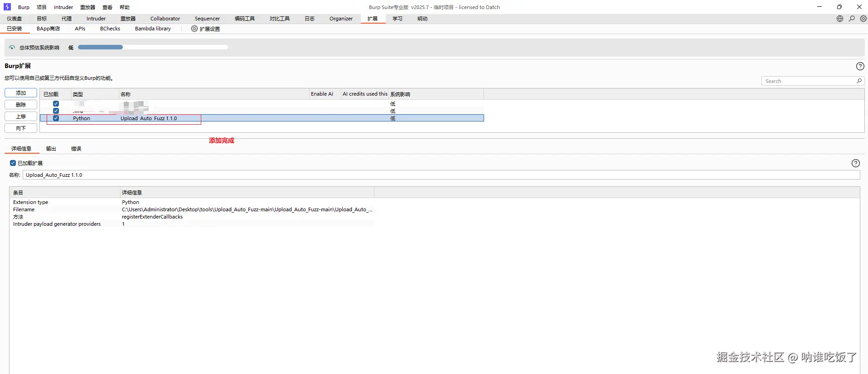
Task: Open the Burp menu
Action: pyautogui.click(x=24, y=7)
